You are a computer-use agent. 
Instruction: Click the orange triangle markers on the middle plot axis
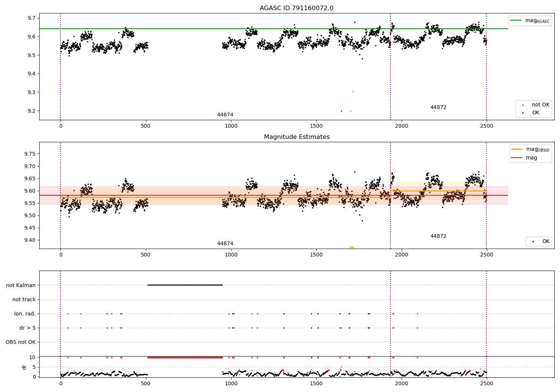click(x=352, y=248)
